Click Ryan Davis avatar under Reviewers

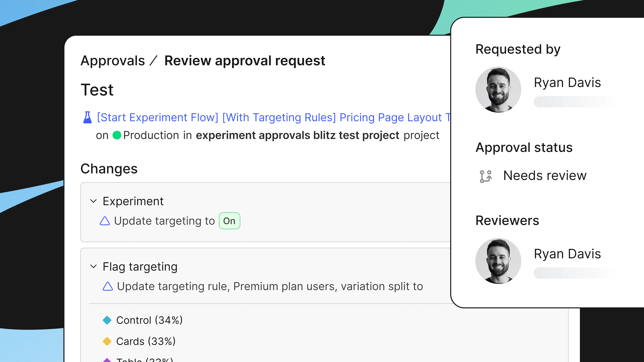click(498, 261)
